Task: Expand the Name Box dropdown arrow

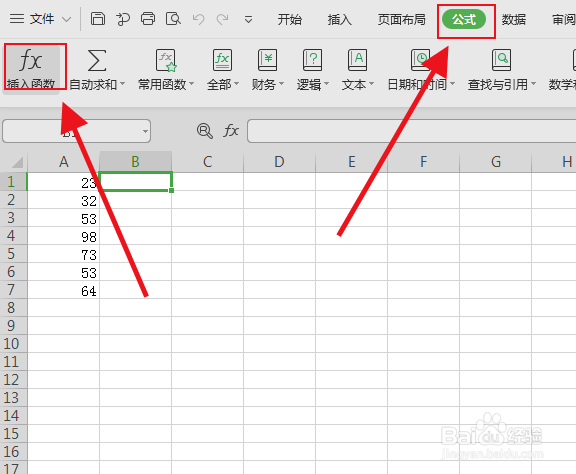Action: pos(145,131)
